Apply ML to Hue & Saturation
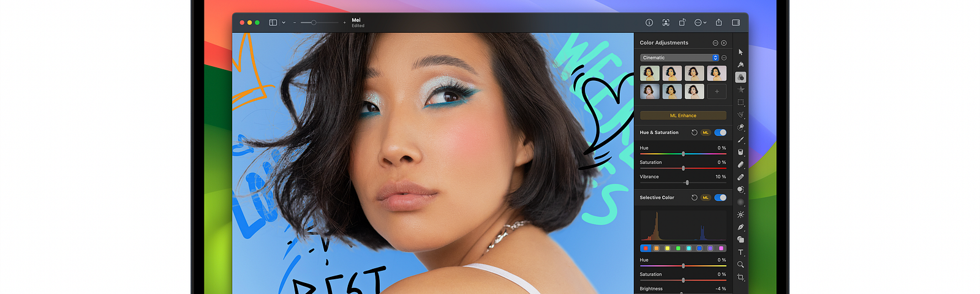Viewport: 980px width, 294px height. tap(706, 132)
